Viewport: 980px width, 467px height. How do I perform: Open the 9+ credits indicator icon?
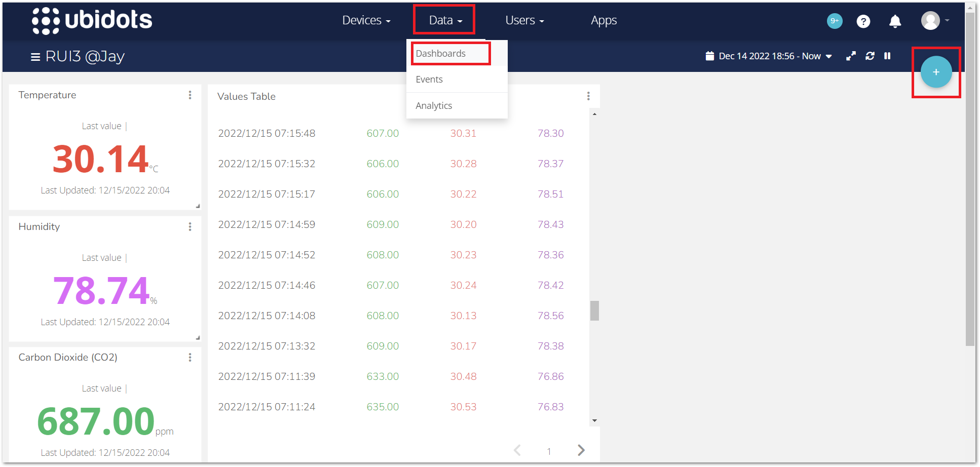point(834,21)
